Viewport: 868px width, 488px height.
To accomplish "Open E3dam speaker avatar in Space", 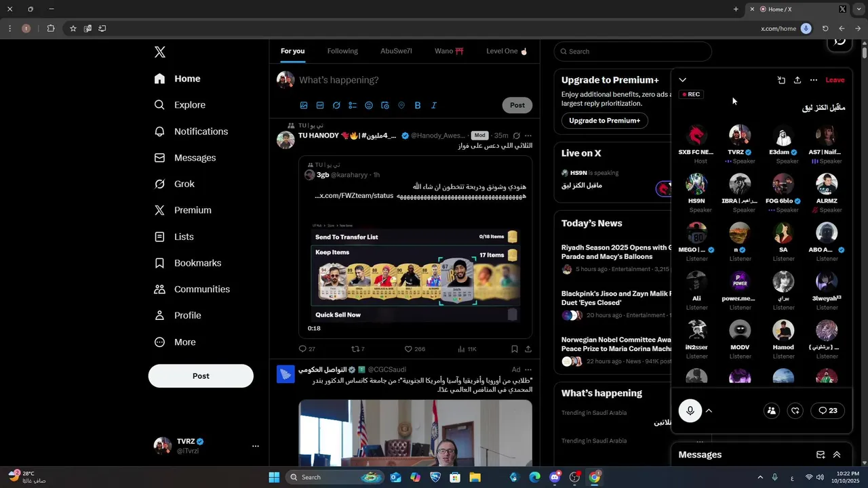I will pyautogui.click(x=783, y=135).
